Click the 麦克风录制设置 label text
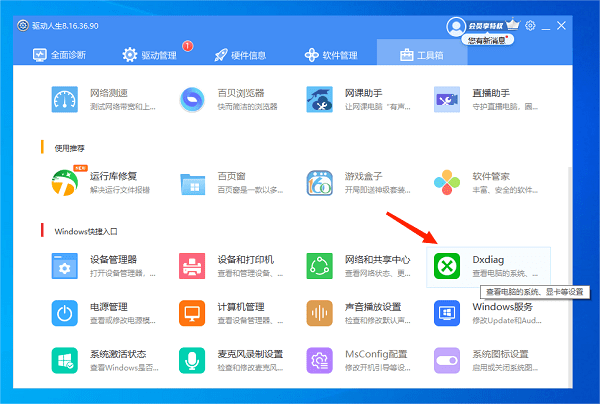The height and width of the screenshot is (404, 600). click(x=250, y=354)
